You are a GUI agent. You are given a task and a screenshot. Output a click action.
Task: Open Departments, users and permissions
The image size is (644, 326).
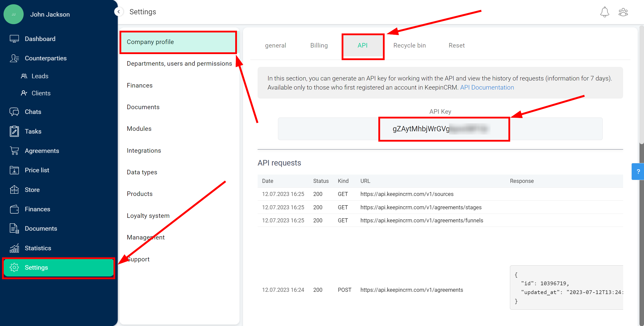coord(179,63)
